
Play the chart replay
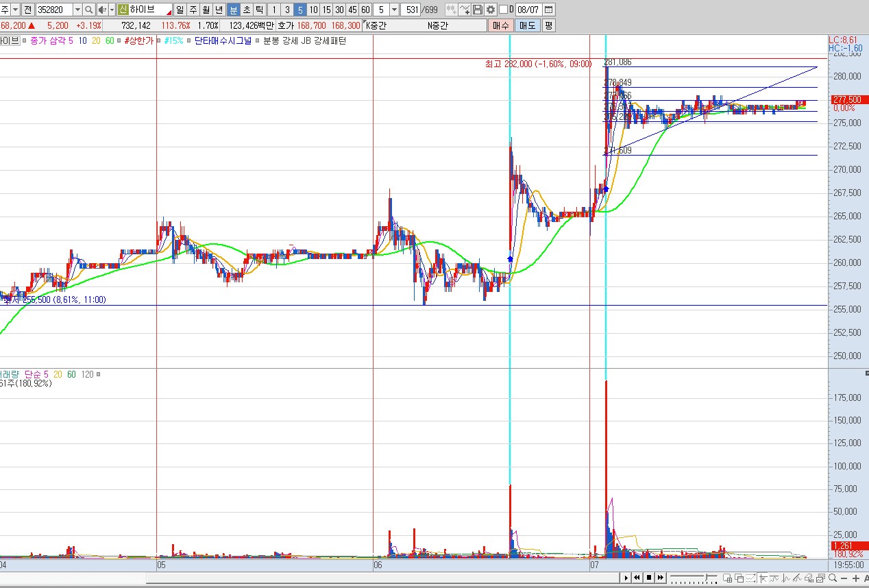point(626,578)
